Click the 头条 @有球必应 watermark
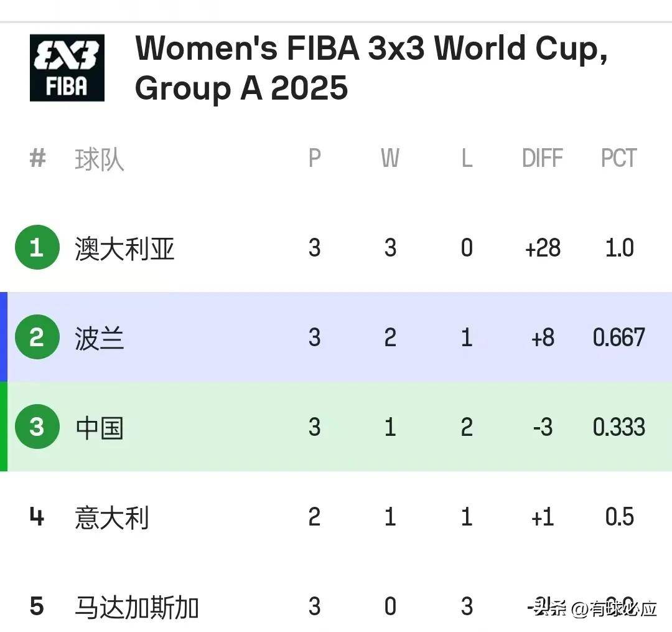 (595, 608)
